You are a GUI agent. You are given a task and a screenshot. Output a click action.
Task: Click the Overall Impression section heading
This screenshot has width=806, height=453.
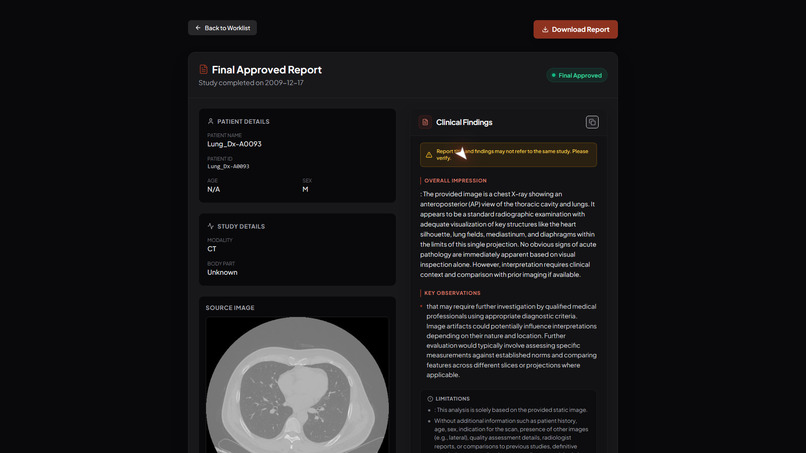click(455, 180)
